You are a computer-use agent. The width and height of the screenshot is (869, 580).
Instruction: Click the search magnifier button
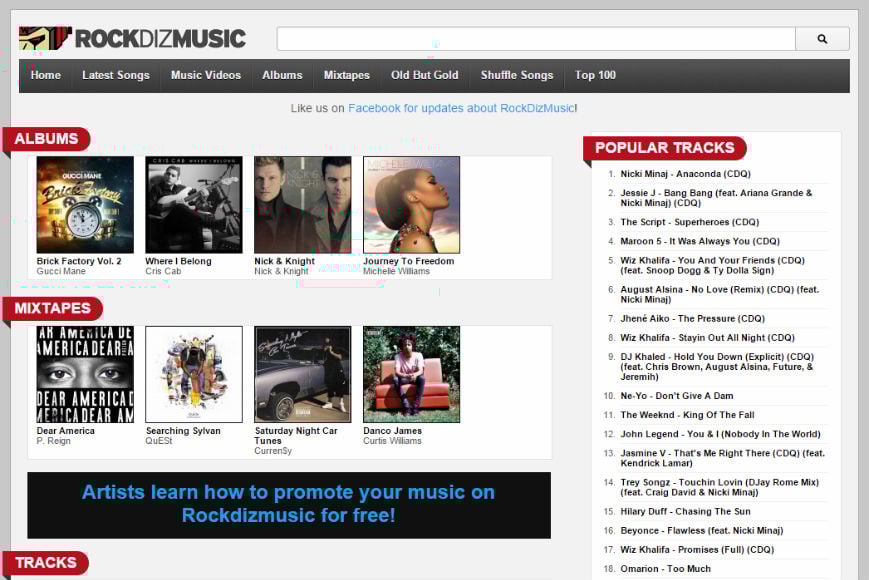[x=822, y=39]
